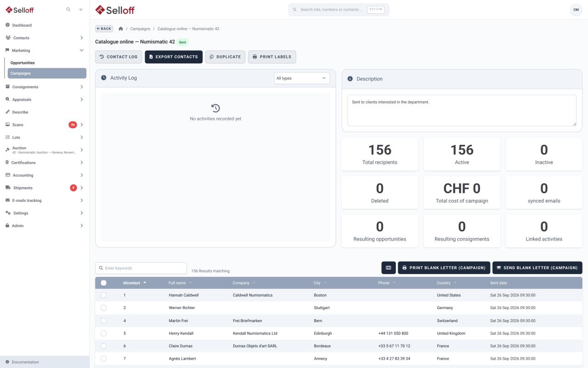Image resolution: width=588 pixels, height=368 pixels.
Task: Click the sidebar search magnifier icon
Action: 68,9
